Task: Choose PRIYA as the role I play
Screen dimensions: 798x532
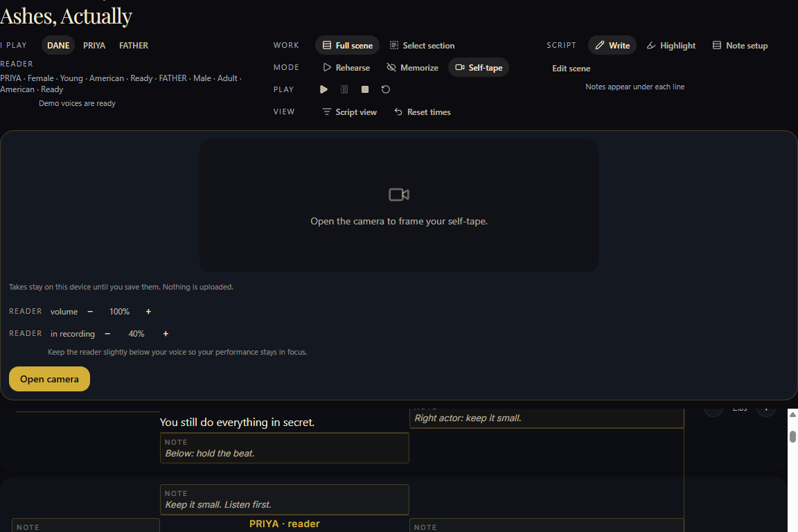Action: (x=94, y=45)
